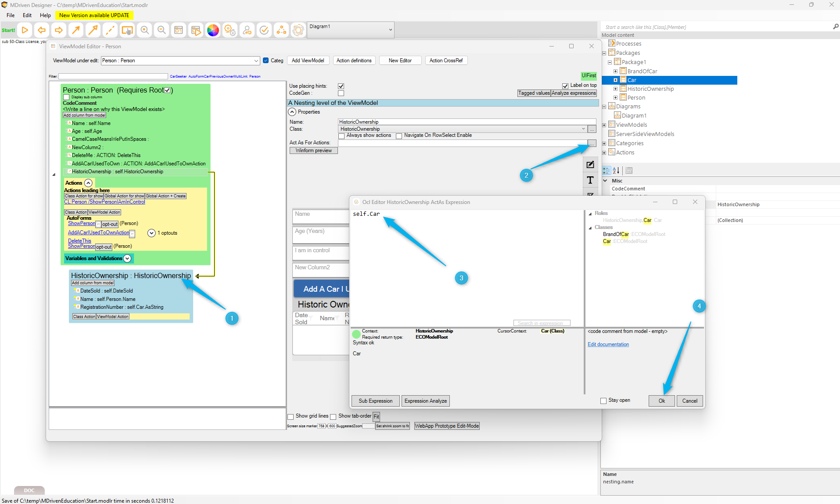Screen dimensions: 840x504
Task: Open the rainbow color wheel picker
Action: pos(213,30)
